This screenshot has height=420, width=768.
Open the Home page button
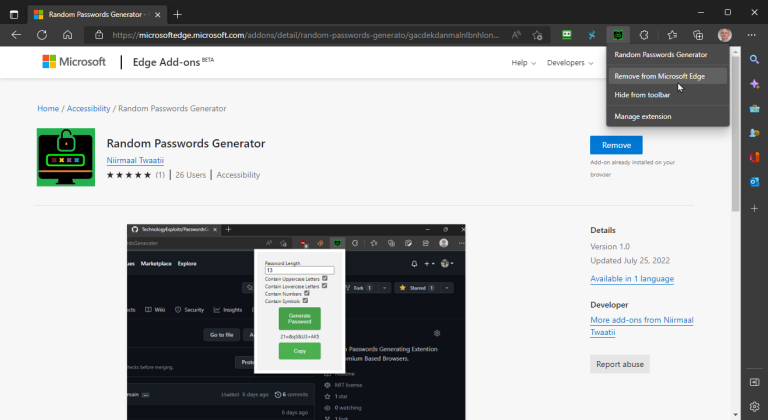pyautogui.click(x=68, y=35)
